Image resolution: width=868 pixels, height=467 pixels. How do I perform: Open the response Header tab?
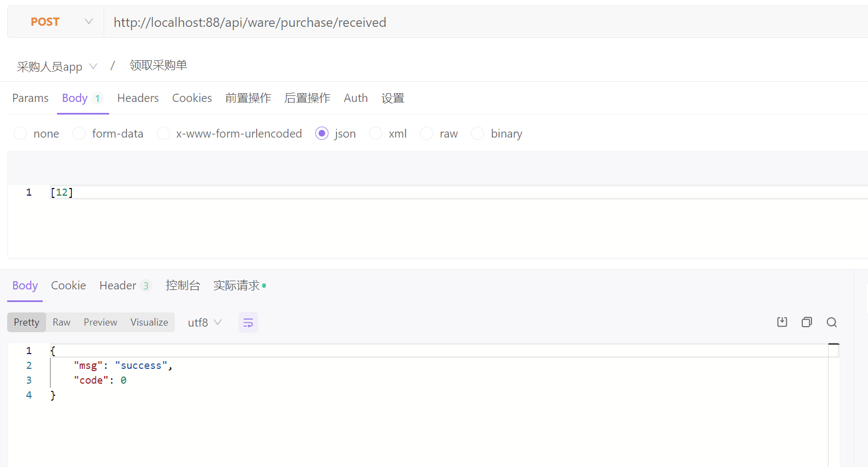(x=124, y=286)
